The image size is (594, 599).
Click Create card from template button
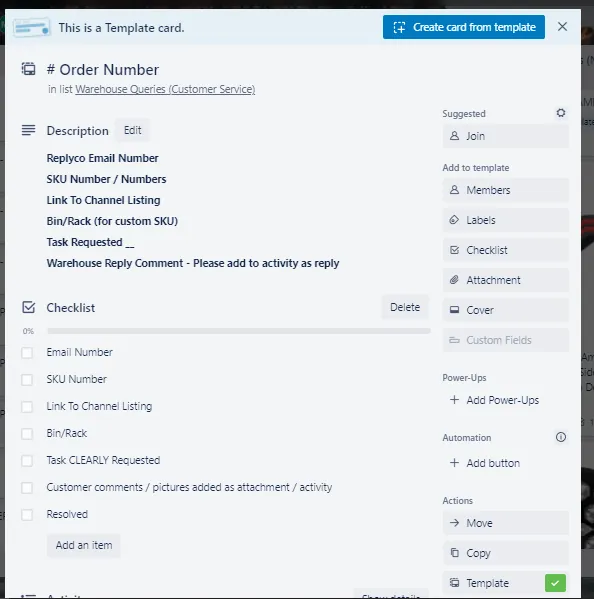[x=464, y=27]
